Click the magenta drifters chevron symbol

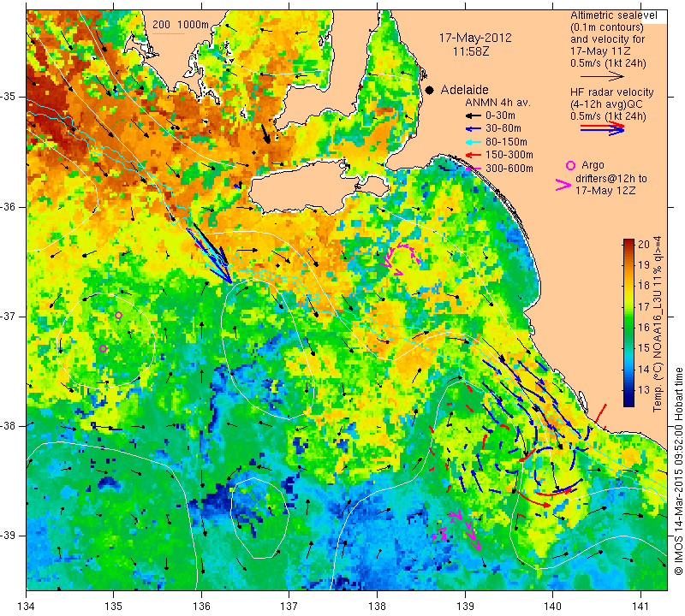tap(563, 185)
